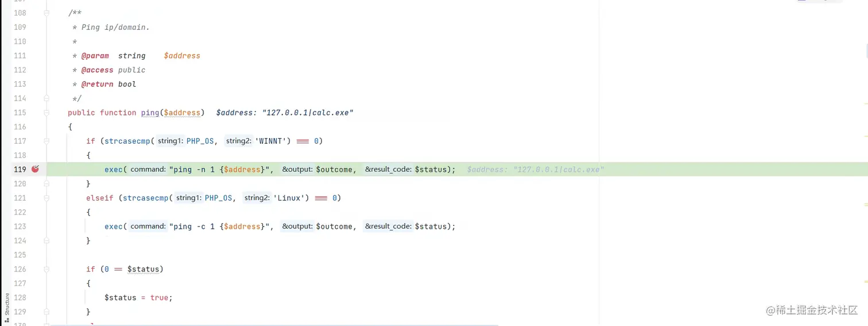Click "ping -n 1 command string
868x326 pixels.
point(218,170)
